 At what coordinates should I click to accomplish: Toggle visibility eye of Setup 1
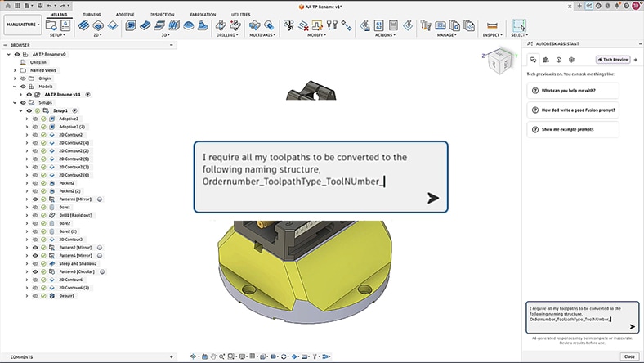click(29, 110)
